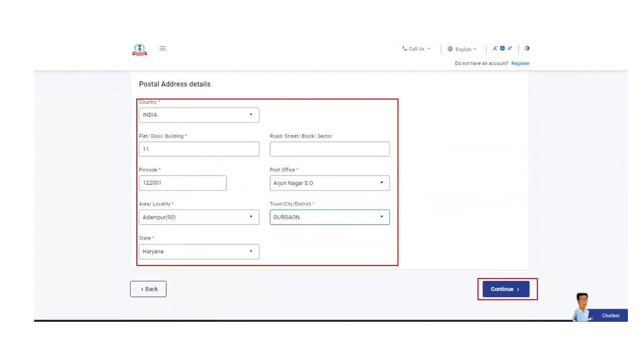Expand the Call Us dropdown
Screen dimensions: 644x362
[416, 49]
